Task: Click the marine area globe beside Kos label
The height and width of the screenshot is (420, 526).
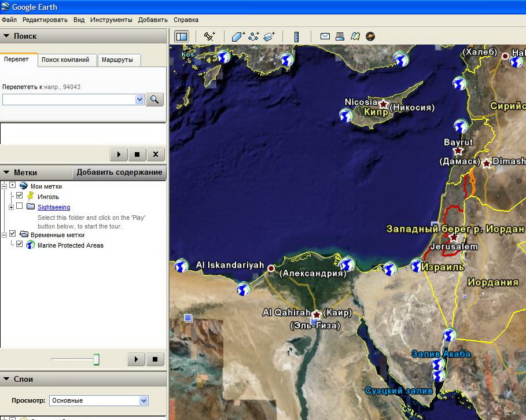Action: (x=224, y=56)
